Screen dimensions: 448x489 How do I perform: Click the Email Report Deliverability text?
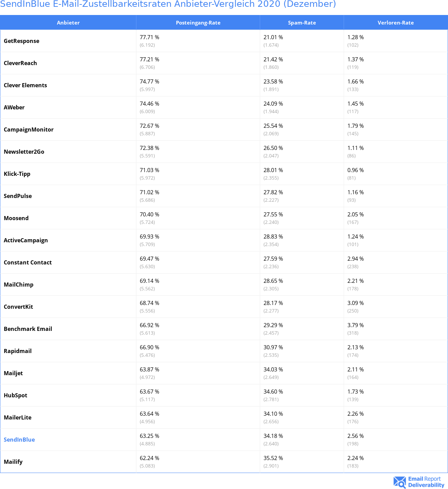point(426,482)
